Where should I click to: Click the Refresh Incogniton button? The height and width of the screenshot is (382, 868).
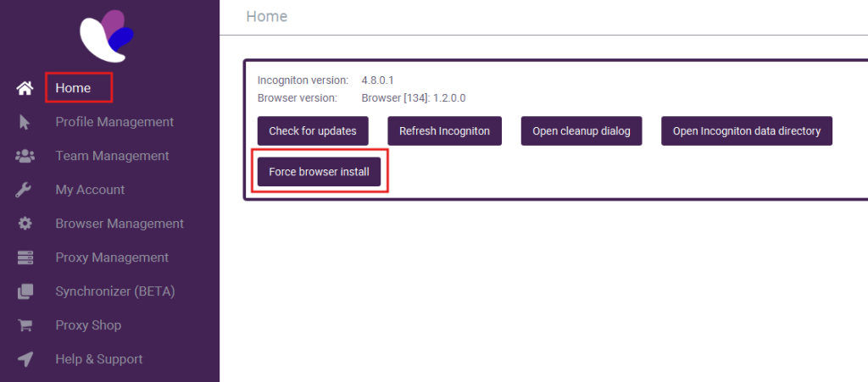point(444,131)
